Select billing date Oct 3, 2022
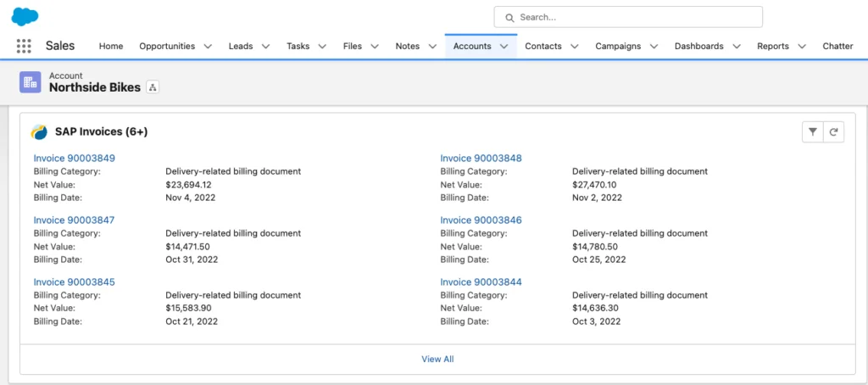868x385 pixels. point(596,322)
